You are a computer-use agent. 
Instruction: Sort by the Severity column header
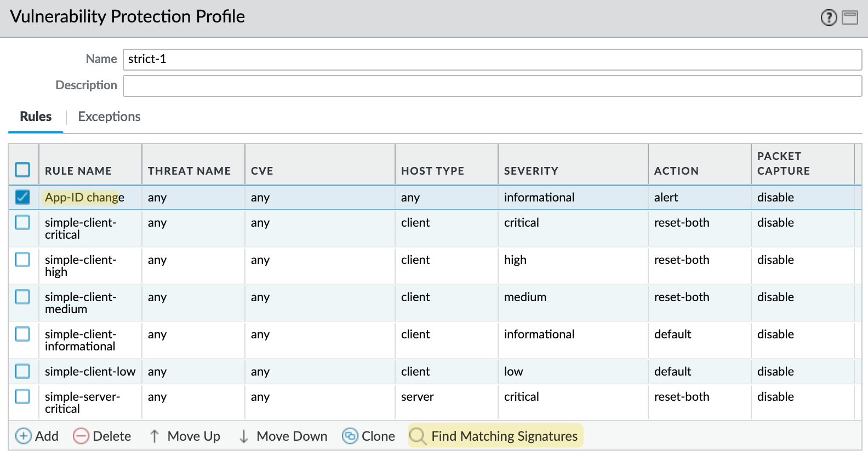pos(531,171)
